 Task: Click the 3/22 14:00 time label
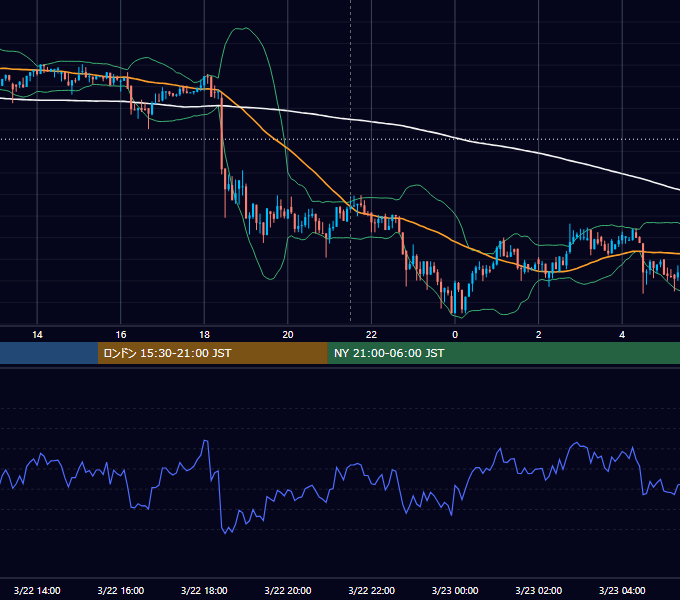coord(37,590)
